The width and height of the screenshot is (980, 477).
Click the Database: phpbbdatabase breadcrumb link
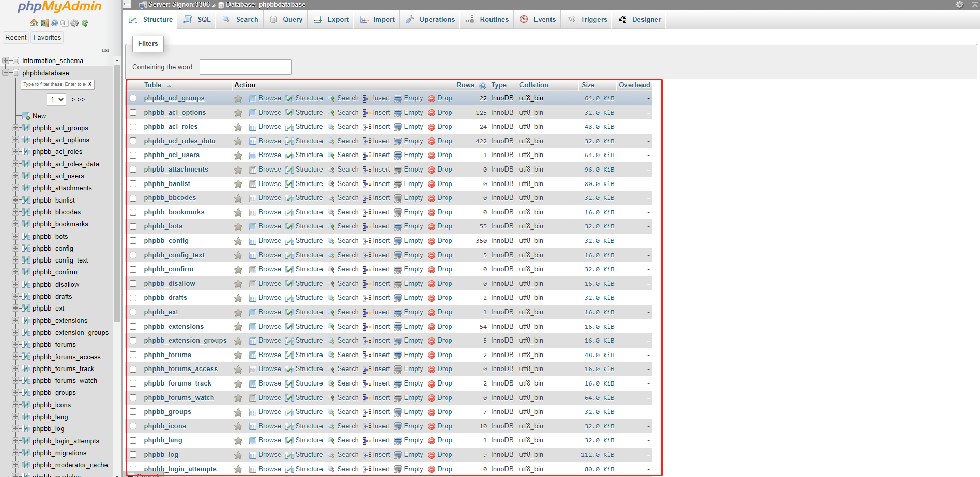pyautogui.click(x=266, y=4)
